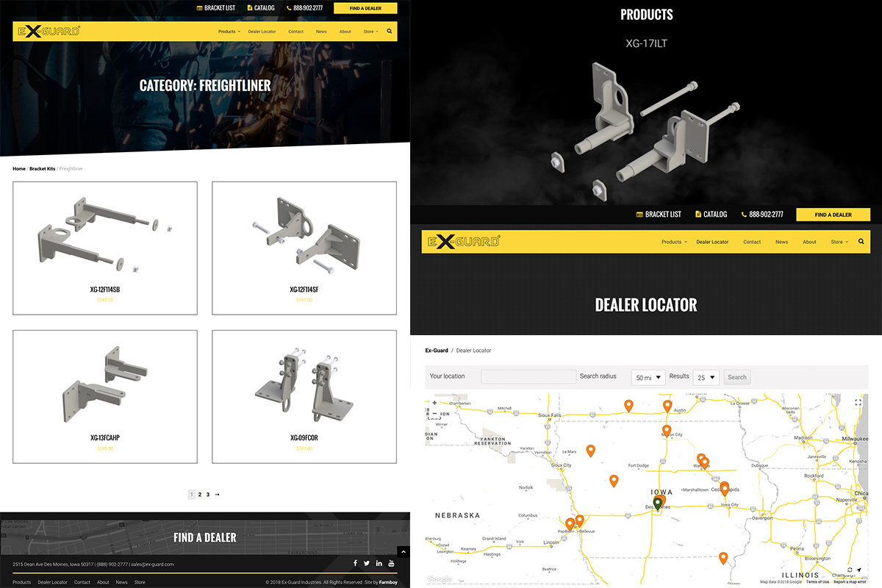Expand Store menu on Dealer Locator page
This screenshot has width=882, height=588.
pos(839,242)
